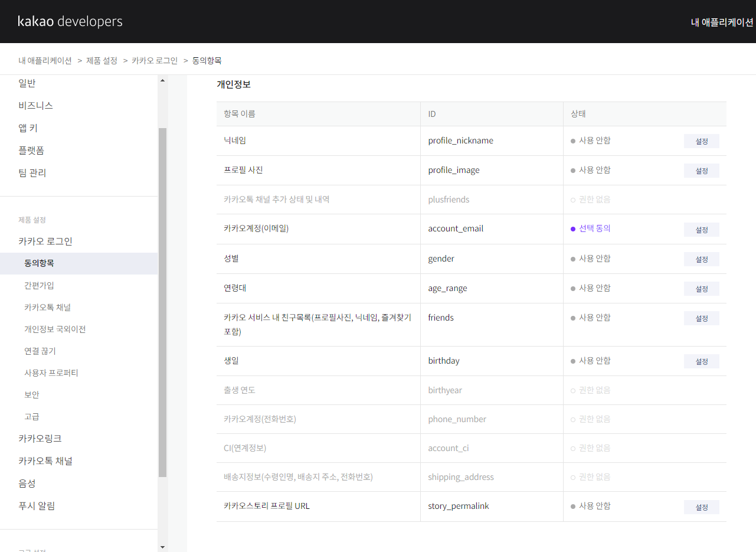This screenshot has height=552, width=756.
Task: Click 배송지정보 row name
Action: tap(298, 477)
